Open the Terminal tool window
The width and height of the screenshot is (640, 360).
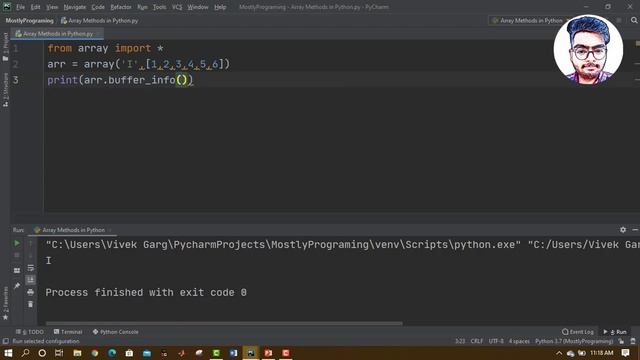68,332
